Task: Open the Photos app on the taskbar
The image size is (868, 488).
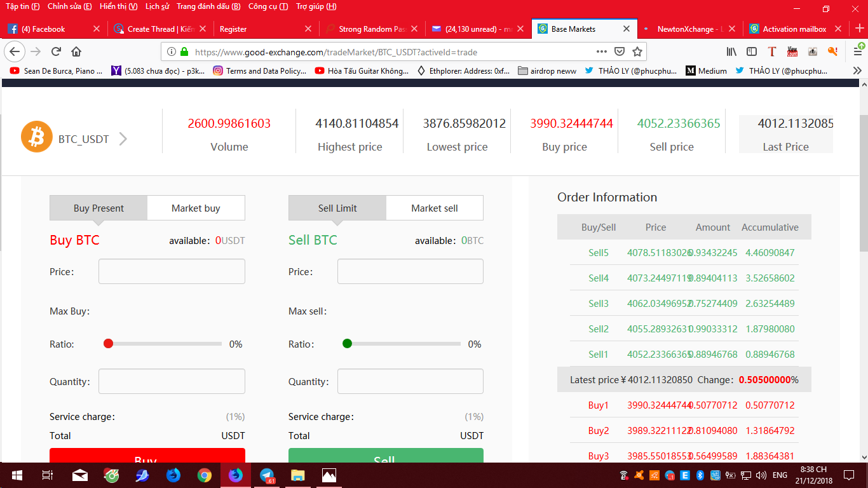Action: 329,475
